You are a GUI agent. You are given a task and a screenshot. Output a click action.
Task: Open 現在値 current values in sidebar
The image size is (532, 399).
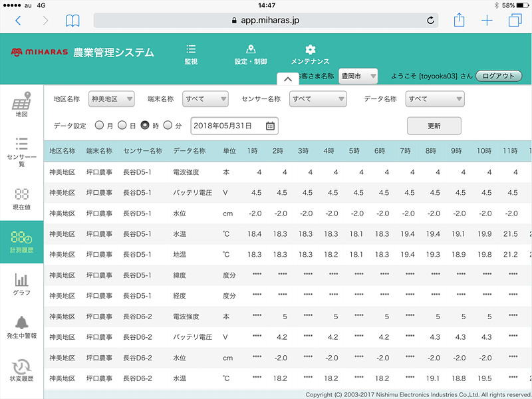point(22,199)
